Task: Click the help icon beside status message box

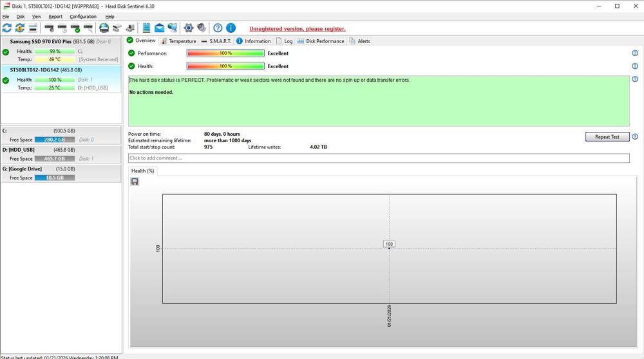Action: pyautogui.click(x=635, y=79)
